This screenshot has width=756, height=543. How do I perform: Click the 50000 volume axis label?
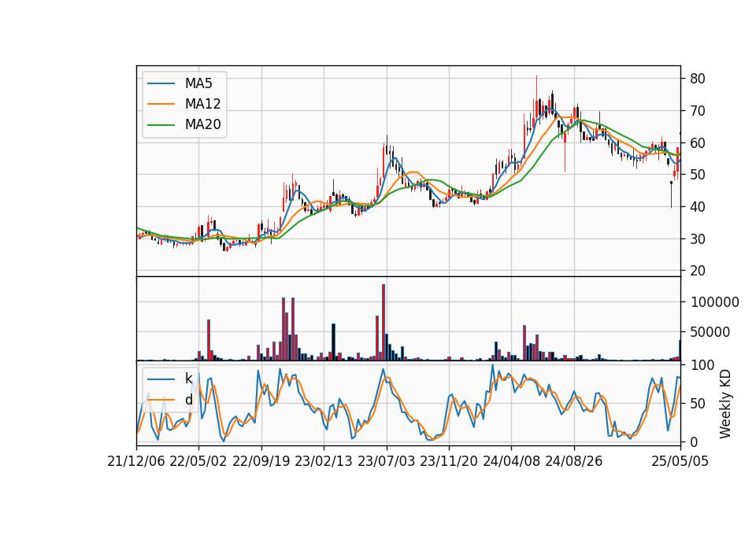click(x=710, y=332)
